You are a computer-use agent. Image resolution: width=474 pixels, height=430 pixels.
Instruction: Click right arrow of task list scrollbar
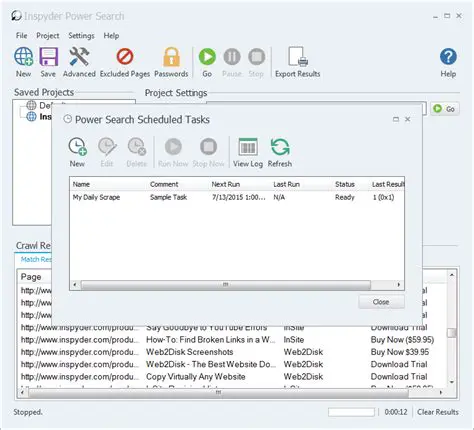tap(399, 285)
